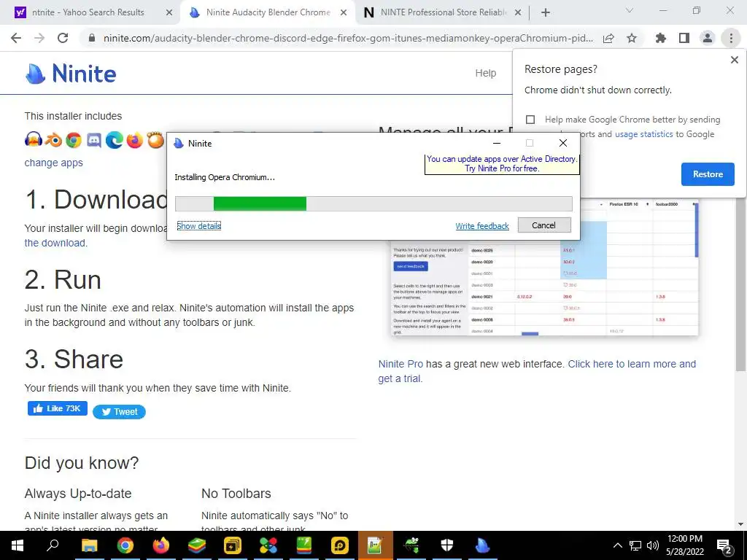The width and height of the screenshot is (747, 560).
Task: Cancel the Ninite installation
Action: [544, 225]
